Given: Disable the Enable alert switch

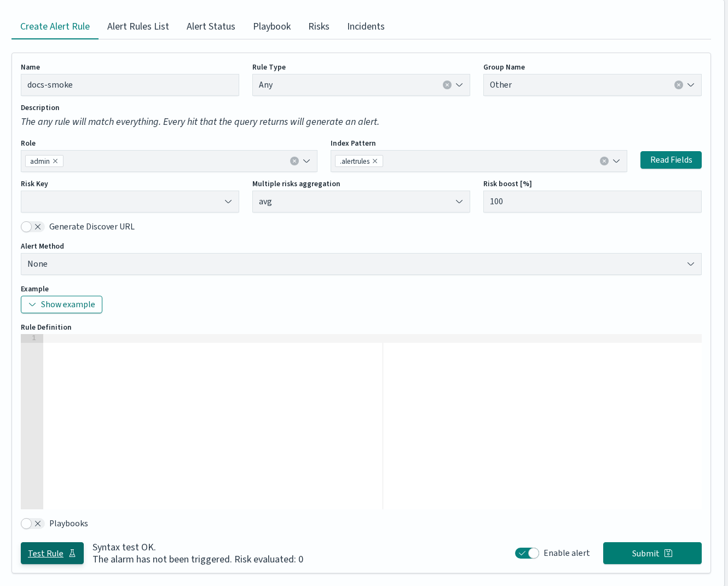Looking at the screenshot, I should (x=527, y=553).
